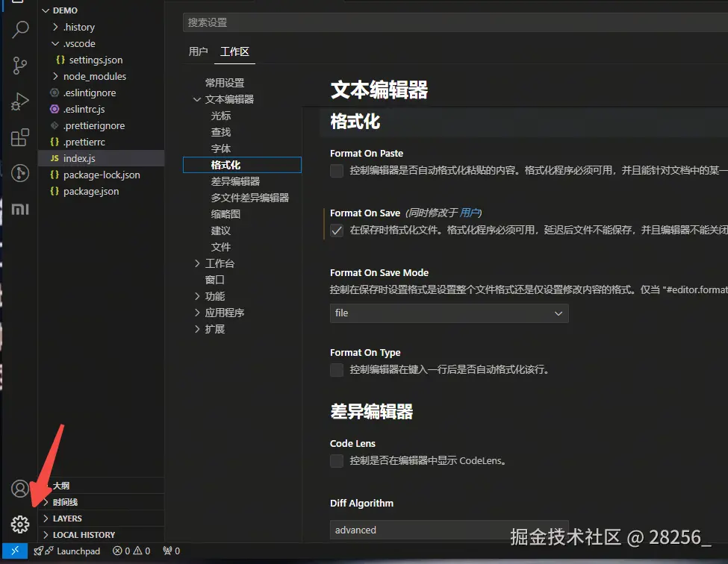Show errors and warnings count in status bar
The height and width of the screenshot is (564, 728).
point(131,551)
